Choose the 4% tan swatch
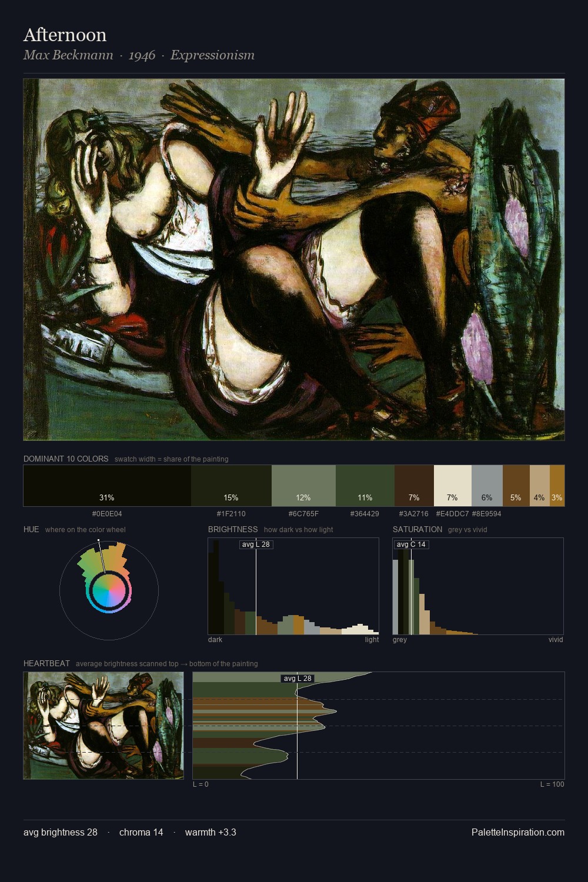The height and width of the screenshot is (882, 588). (540, 486)
